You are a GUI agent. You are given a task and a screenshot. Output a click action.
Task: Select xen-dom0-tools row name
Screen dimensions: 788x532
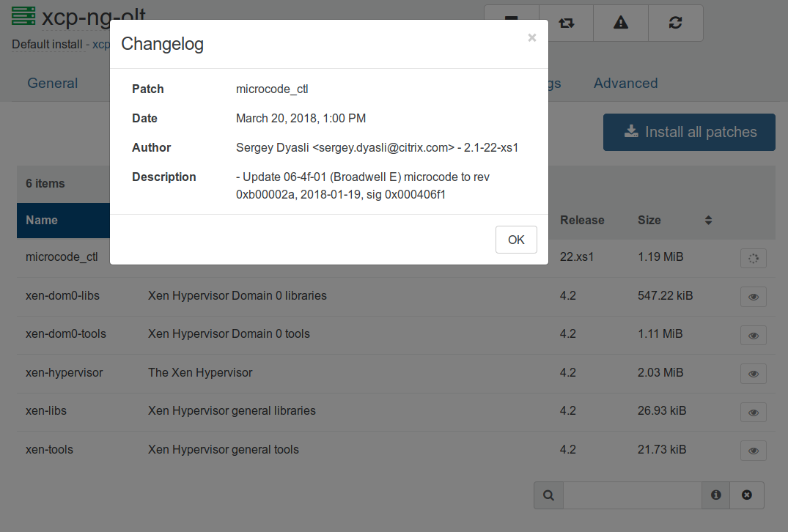pos(66,333)
